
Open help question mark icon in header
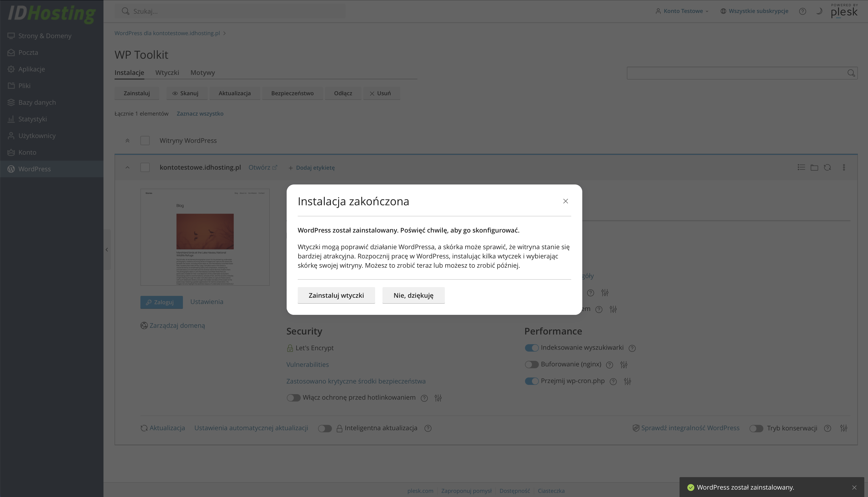click(802, 11)
